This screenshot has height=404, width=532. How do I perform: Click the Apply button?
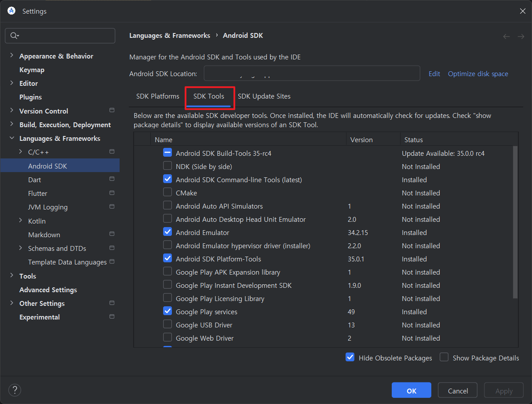coord(504,390)
